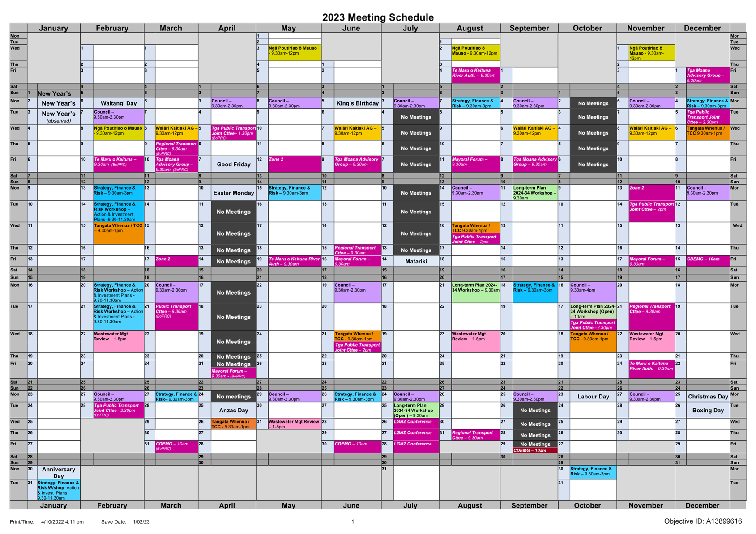Select 'Labour Day' on 23 October
756x534 pixels.
tap(593, 397)
